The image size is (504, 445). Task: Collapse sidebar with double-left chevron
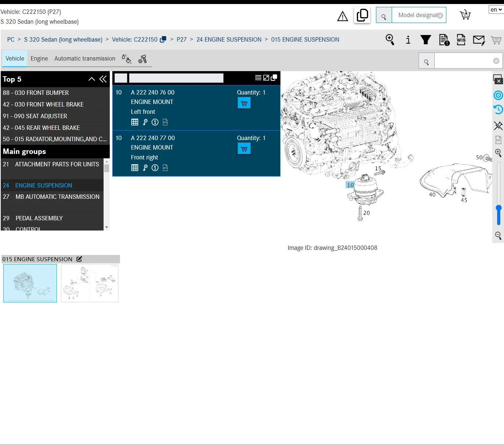[103, 79]
